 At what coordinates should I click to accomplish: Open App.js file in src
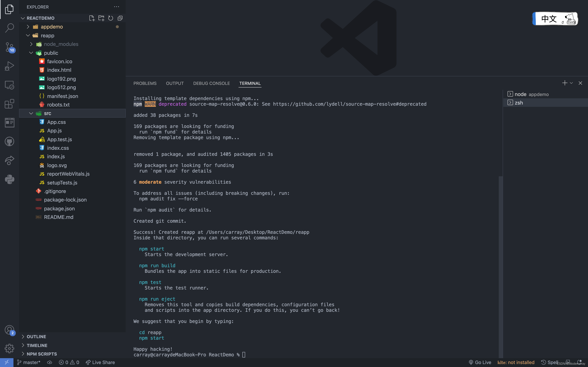(x=54, y=131)
